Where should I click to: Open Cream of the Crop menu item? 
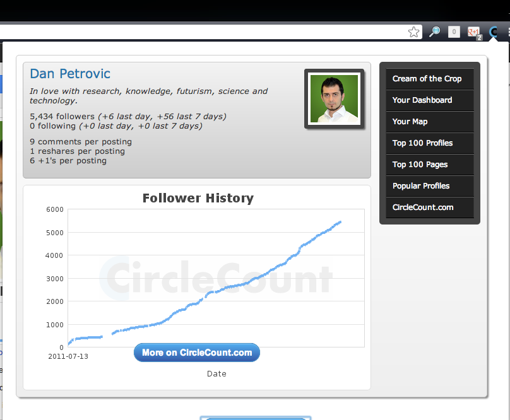coord(430,79)
